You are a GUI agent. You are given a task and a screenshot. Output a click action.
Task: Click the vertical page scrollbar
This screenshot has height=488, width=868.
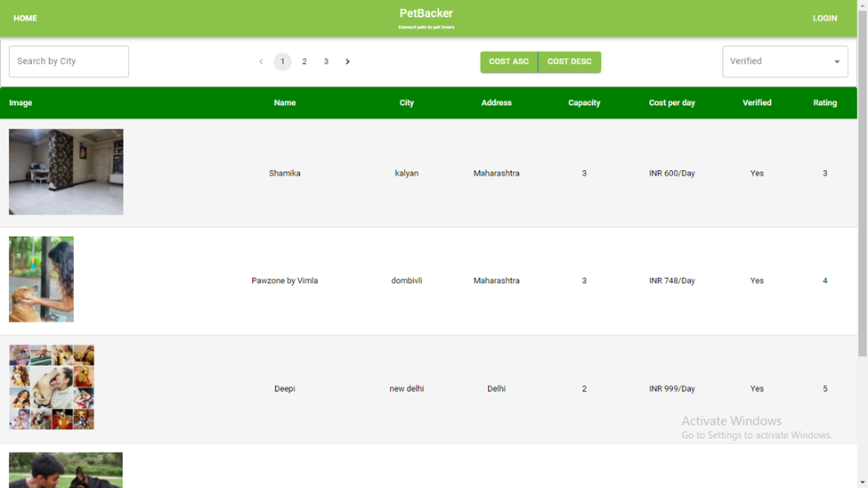point(863,183)
